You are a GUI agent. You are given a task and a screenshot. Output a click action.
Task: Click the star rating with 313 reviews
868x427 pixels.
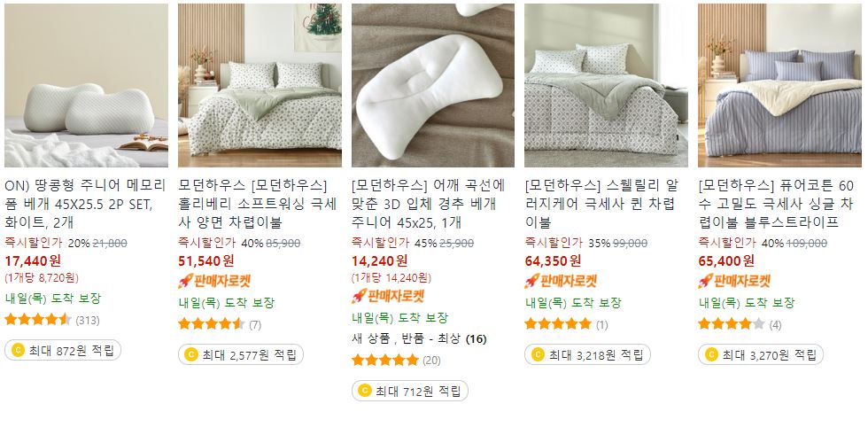click(x=52, y=320)
